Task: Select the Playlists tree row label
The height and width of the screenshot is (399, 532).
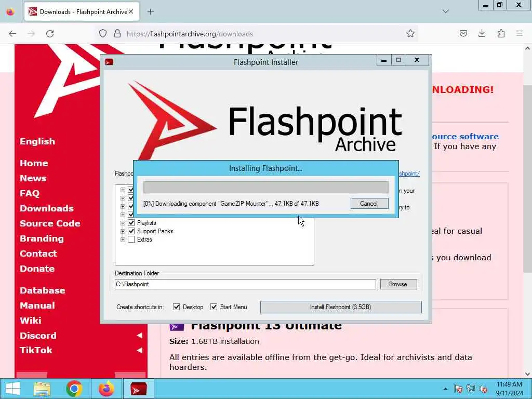Action: [x=147, y=223]
